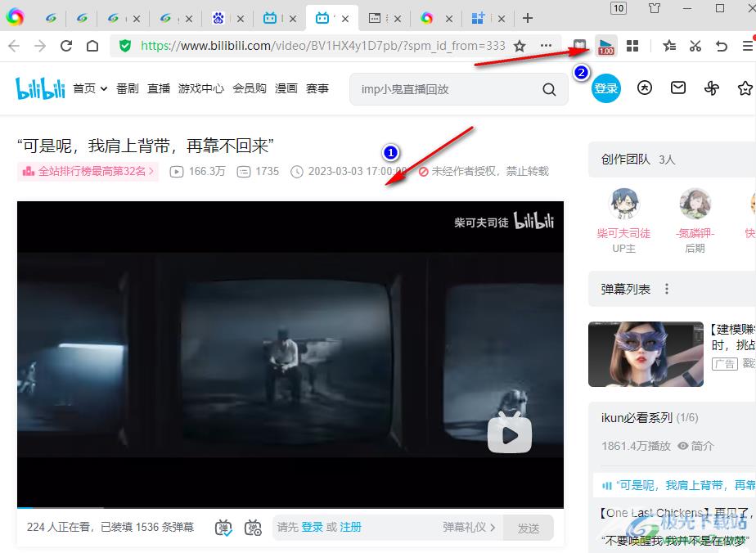Screen dimensions: 756x553
Task: Open the browser skin shirt icon
Action: pos(655,8)
